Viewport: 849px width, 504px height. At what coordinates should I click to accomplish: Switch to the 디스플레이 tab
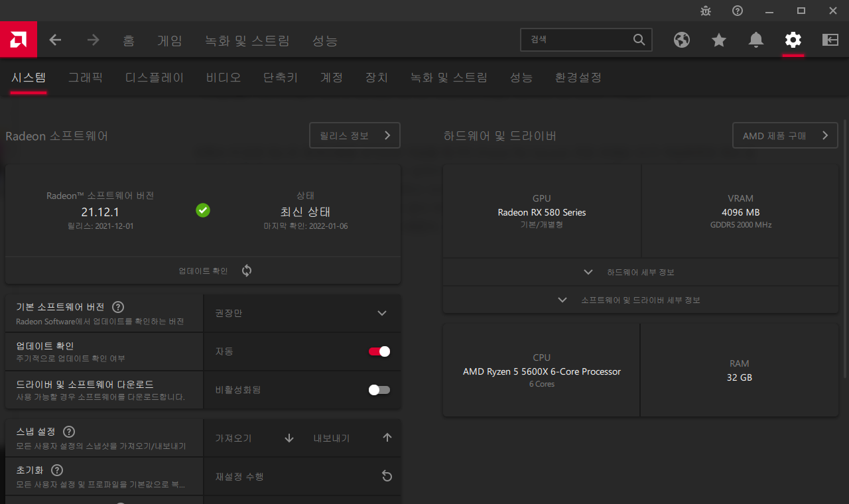pyautogui.click(x=155, y=78)
